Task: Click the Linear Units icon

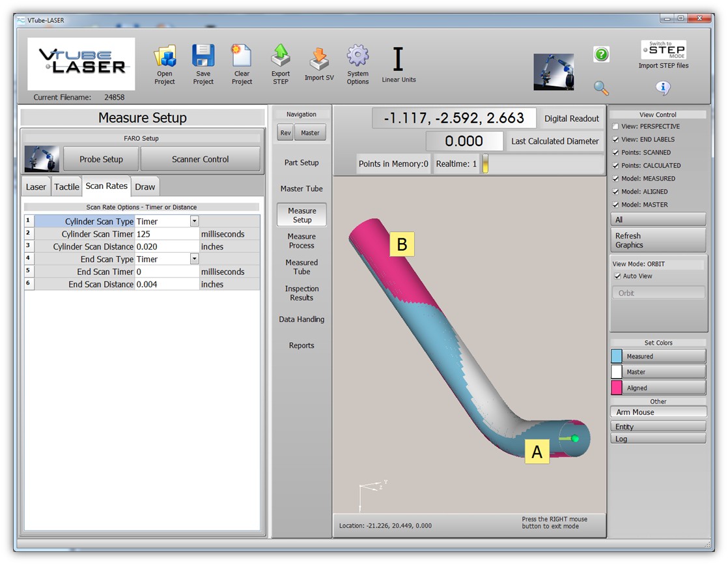Action: tap(399, 59)
